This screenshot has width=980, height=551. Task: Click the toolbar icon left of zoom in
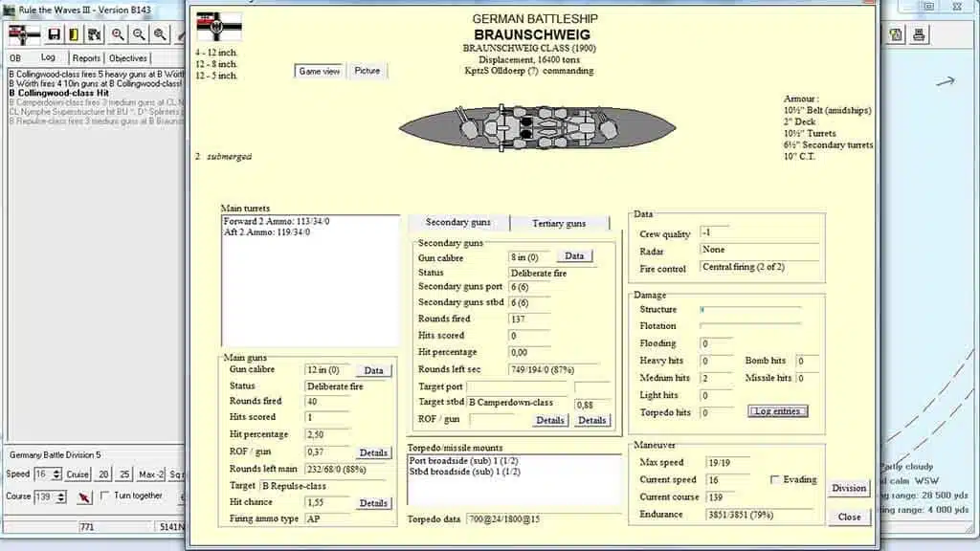tap(95, 34)
